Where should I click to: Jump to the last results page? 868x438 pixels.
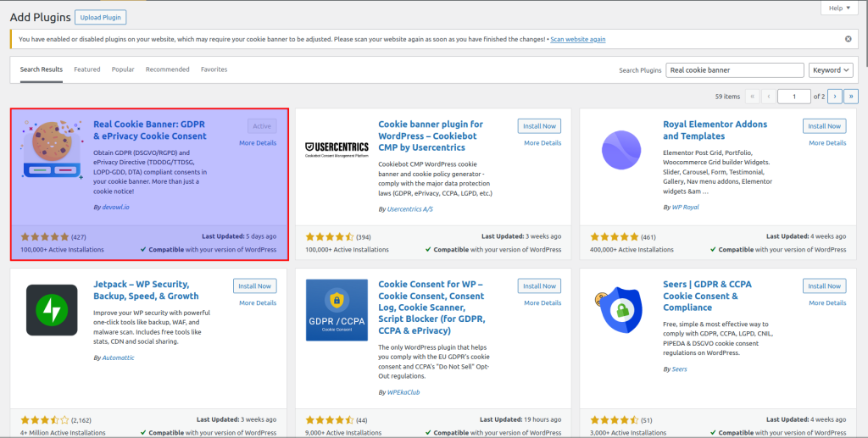[851, 97]
